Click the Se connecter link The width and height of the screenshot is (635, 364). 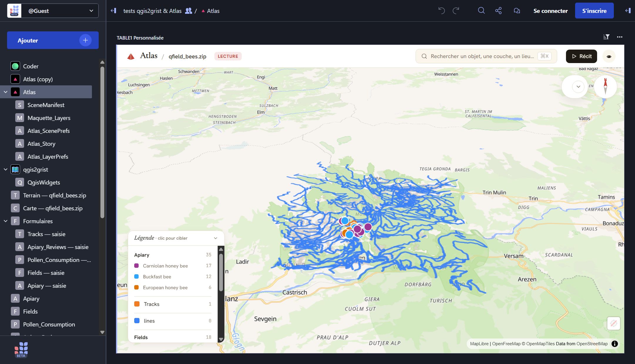[x=550, y=11]
